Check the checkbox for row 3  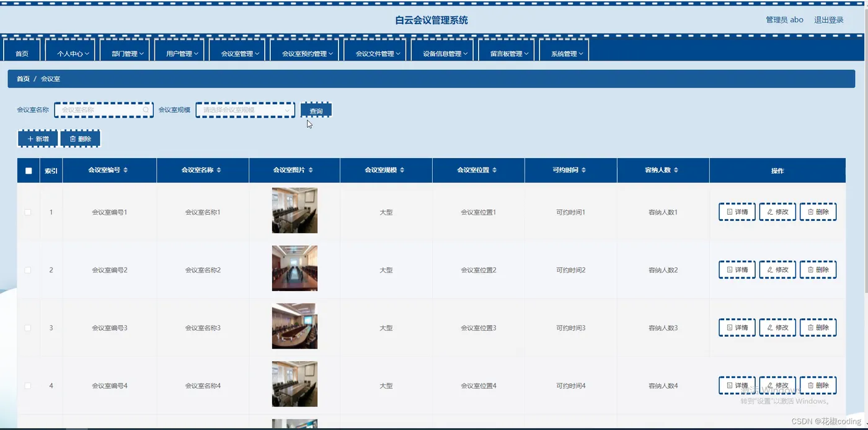(x=28, y=328)
